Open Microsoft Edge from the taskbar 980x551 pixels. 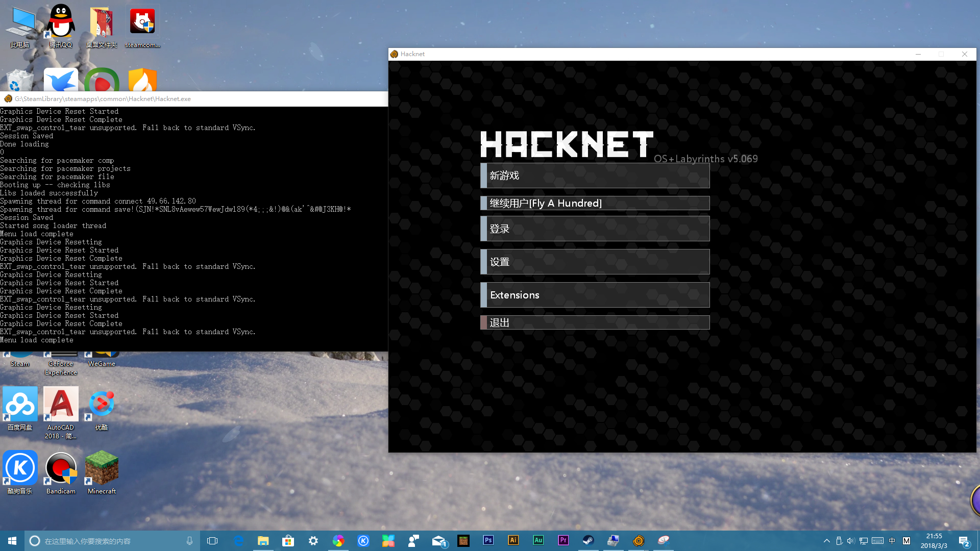[x=238, y=541]
